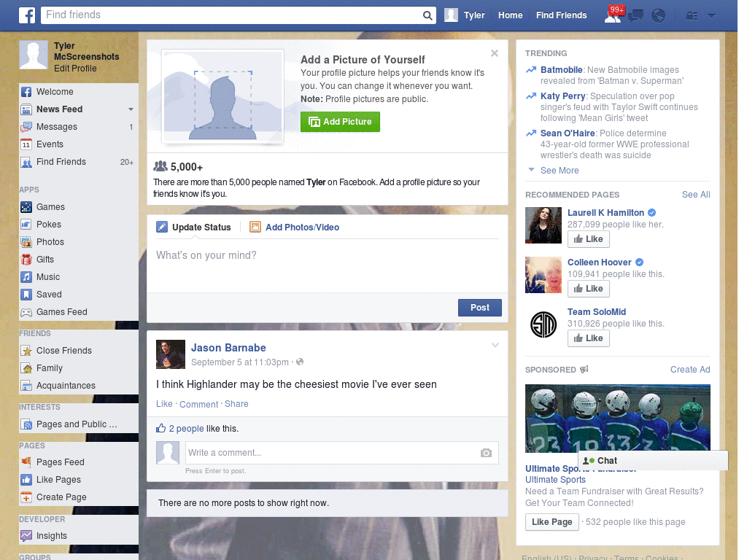Click the Close Friends star icon
Image resolution: width=747 pixels, height=560 pixels.
tap(26, 351)
